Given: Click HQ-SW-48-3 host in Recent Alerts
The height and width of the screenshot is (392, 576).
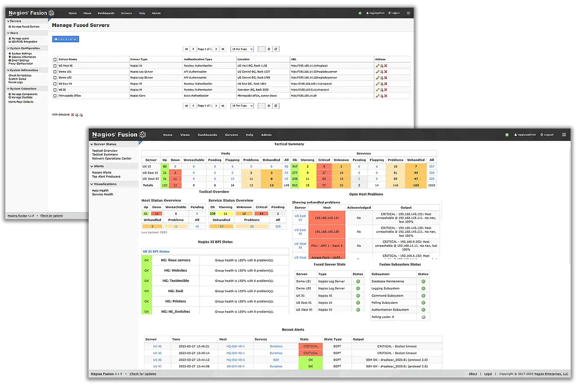Looking at the screenshot, I should coord(236,360).
